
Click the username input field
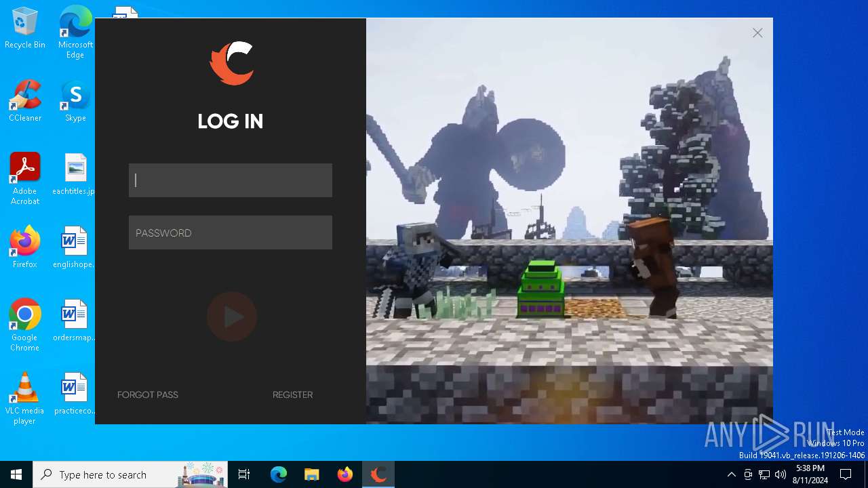[231, 180]
